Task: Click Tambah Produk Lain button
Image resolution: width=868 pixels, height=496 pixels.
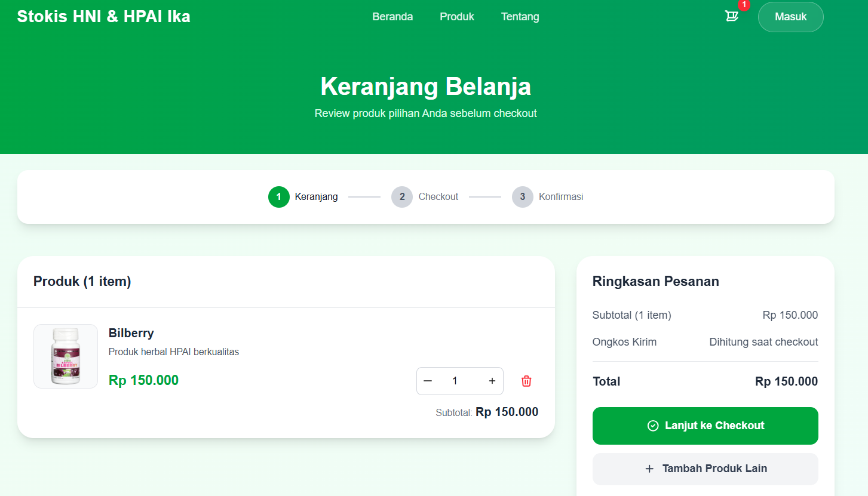Action: (x=705, y=469)
